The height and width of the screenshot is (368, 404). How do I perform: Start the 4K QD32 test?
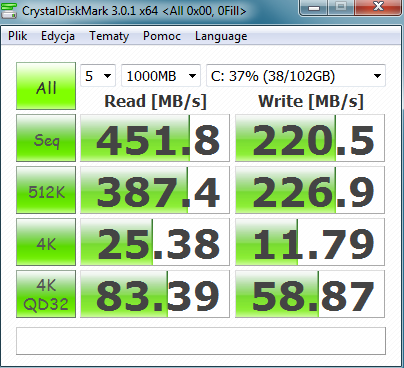click(x=46, y=294)
